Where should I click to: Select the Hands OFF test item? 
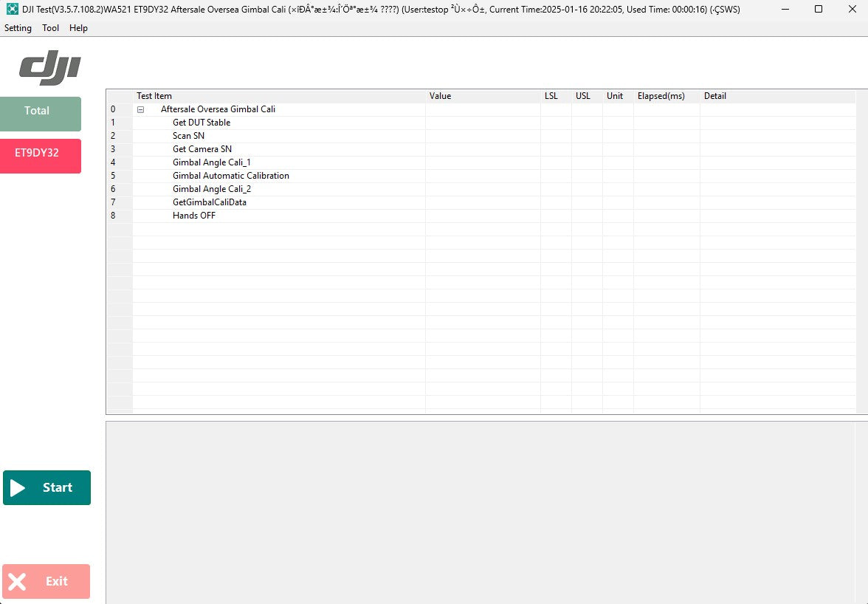(x=194, y=216)
